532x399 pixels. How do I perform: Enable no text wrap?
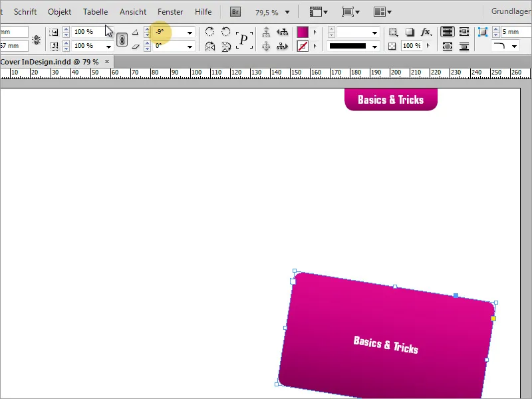pyautogui.click(x=448, y=32)
